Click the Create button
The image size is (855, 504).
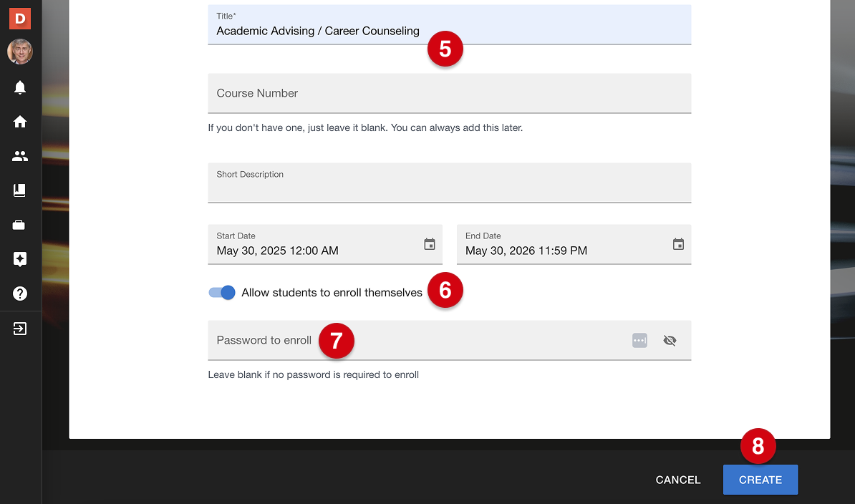pyautogui.click(x=760, y=480)
